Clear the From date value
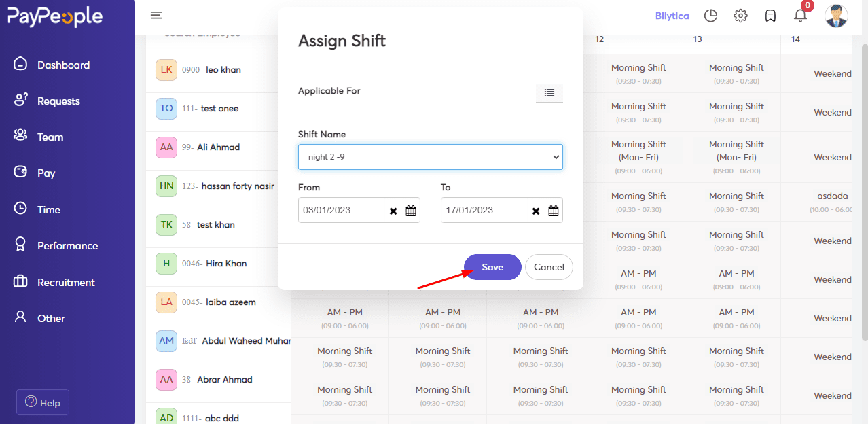 point(393,211)
